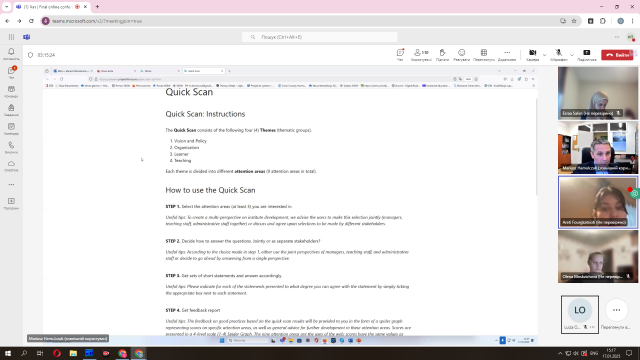The height and width of the screenshot is (360, 640).
Task: Launch Opera from the taskbar
Action: tap(57, 353)
